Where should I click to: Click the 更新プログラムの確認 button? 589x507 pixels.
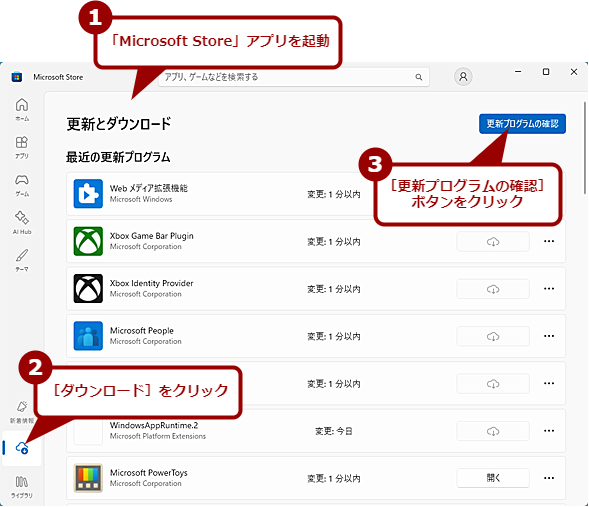pyautogui.click(x=522, y=124)
